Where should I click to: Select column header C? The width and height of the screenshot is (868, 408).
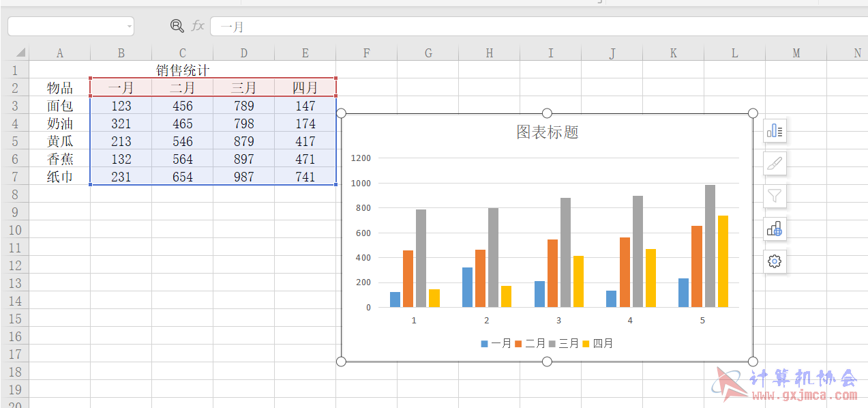pyautogui.click(x=182, y=53)
